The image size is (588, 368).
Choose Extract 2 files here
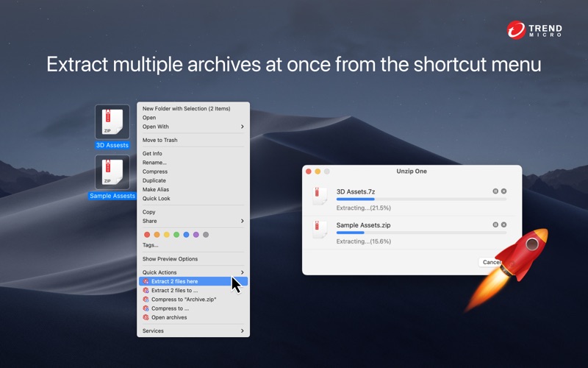click(193, 281)
